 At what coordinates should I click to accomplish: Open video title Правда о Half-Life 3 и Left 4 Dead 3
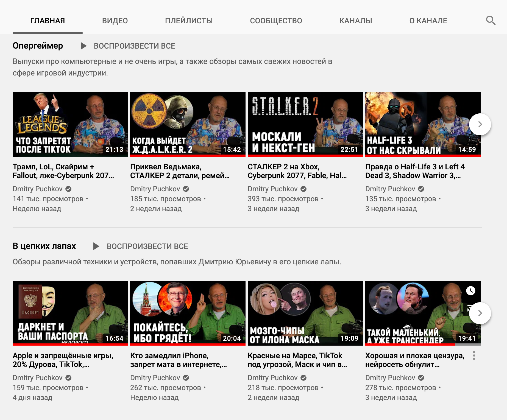click(x=415, y=171)
